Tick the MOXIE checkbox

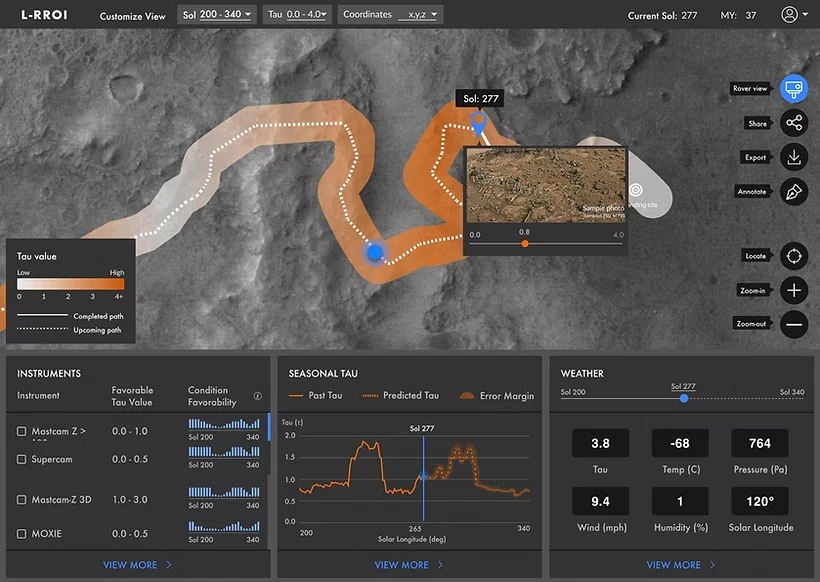[21, 533]
